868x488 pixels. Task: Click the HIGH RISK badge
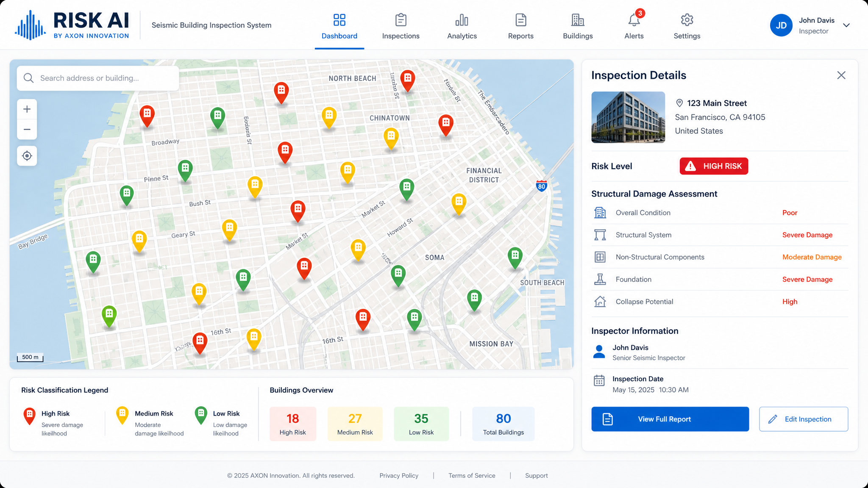[x=714, y=166]
